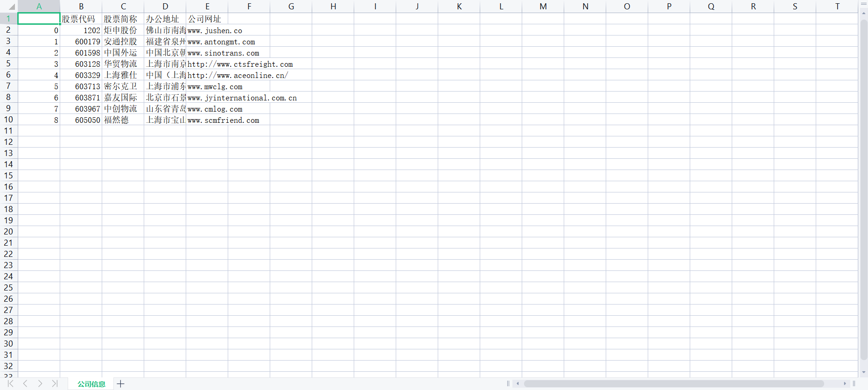Screen dimensions: 868x390
Task: Click the vertical scrollbar down arrow
Action: click(x=864, y=372)
